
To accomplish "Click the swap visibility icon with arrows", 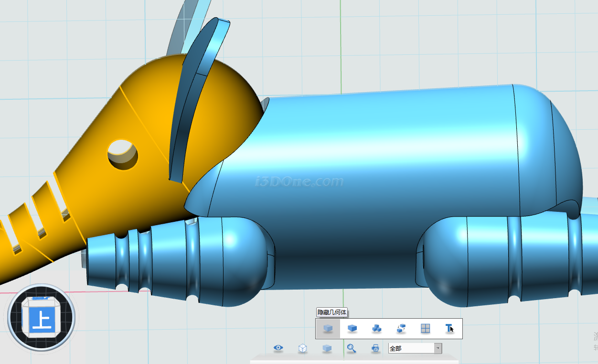I will pos(401,328).
